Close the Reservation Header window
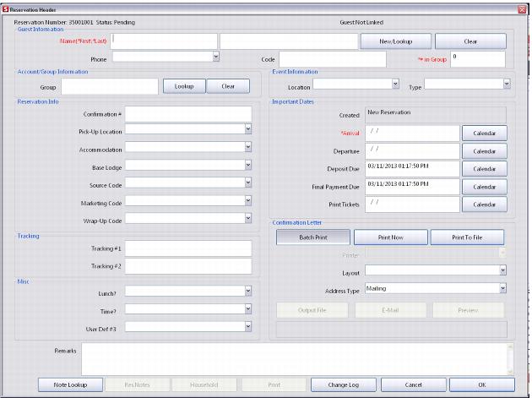 tap(522, 9)
